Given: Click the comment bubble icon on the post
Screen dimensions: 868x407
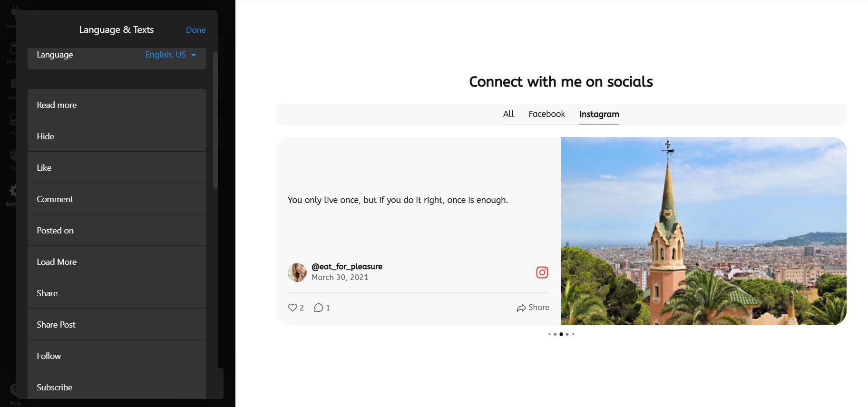Looking at the screenshot, I should [318, 308].
